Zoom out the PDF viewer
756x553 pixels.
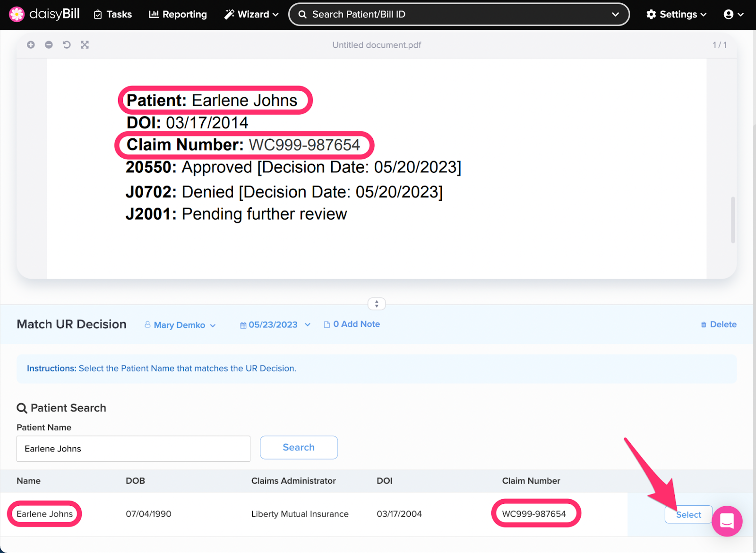[x=49, y=45]
